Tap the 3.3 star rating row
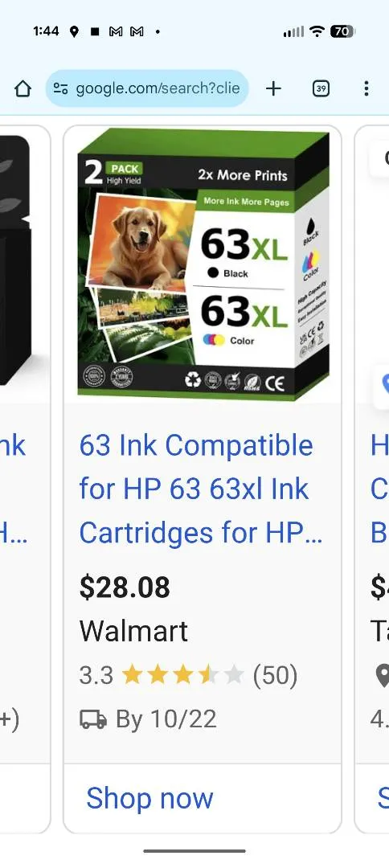 [188, 675]
